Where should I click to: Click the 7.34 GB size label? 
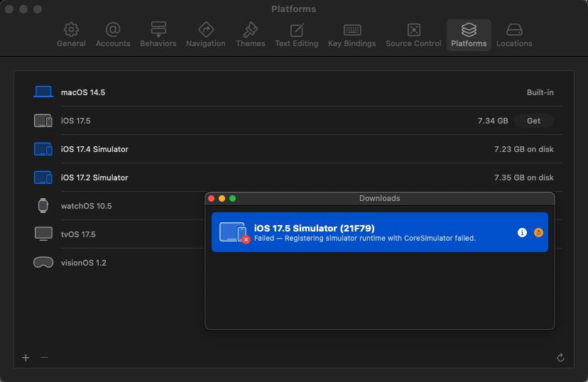(493, 121)
